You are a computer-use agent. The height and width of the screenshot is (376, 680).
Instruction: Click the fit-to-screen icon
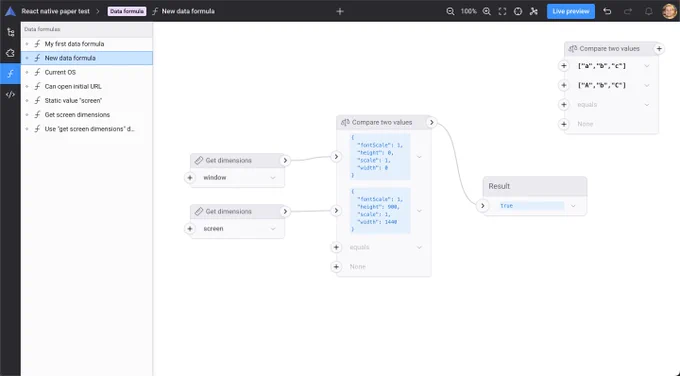pos(502,11)
